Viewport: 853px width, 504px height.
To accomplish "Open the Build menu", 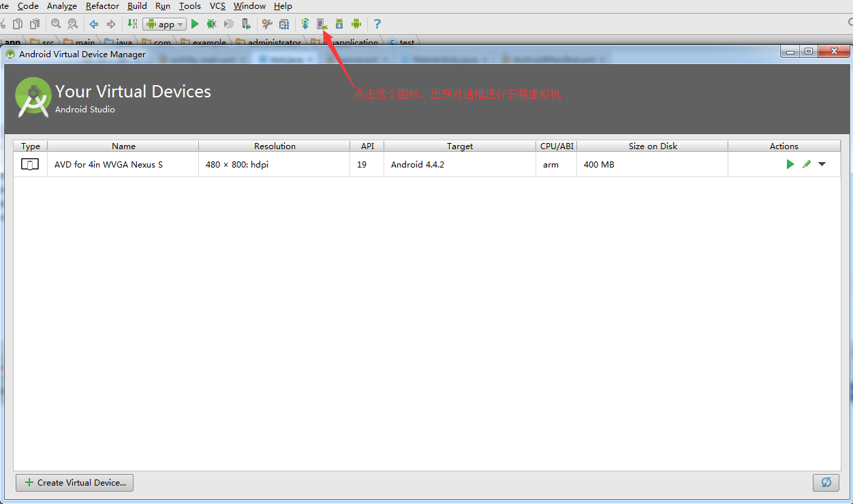I will pos(137,6).
